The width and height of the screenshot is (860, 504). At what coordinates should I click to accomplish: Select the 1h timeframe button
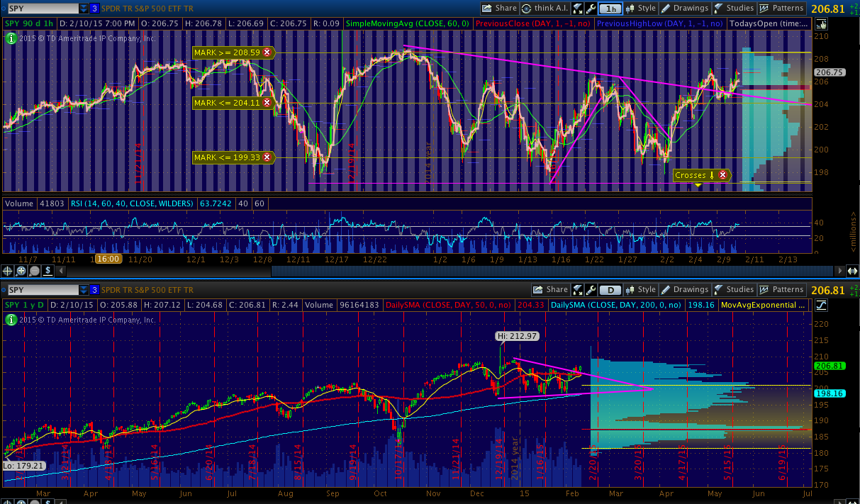(x=610, y=9)
